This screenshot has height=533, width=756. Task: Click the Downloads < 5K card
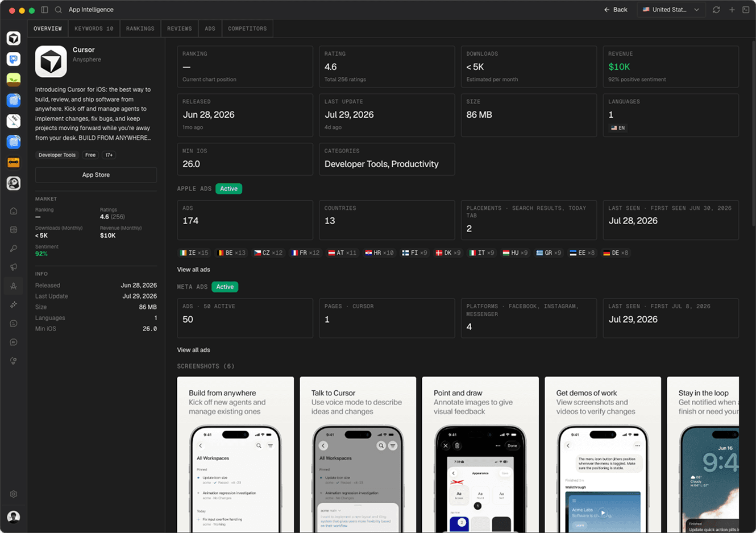[529, 67]
